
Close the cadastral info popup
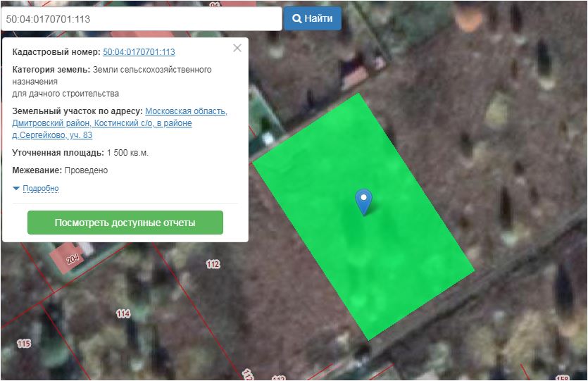click(237, 48)
